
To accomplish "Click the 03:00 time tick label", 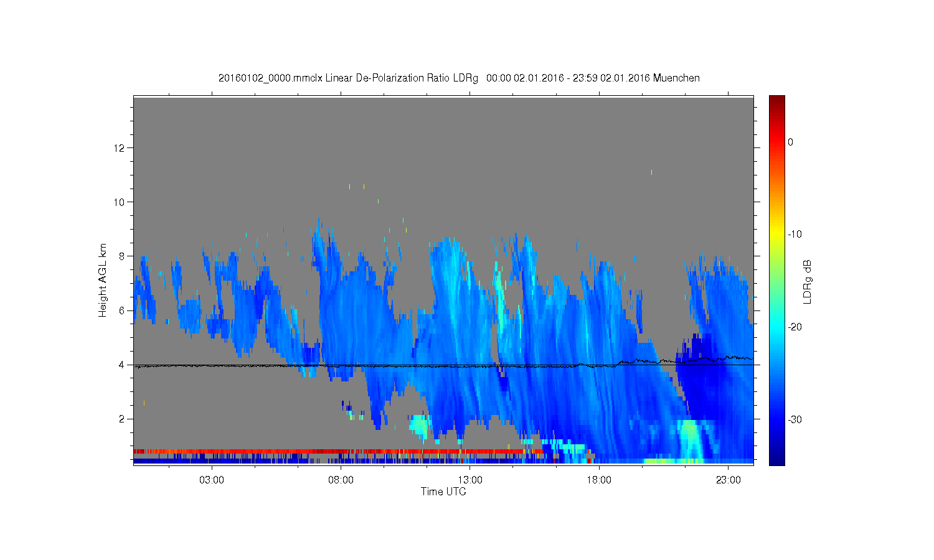I will pyautogui.click(x=212, y=480).
